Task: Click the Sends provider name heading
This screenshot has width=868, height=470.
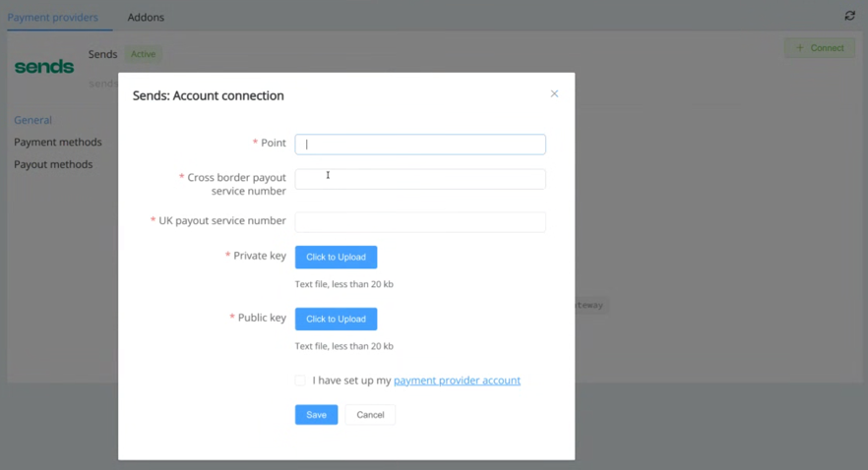Action: click(x=102, y=54)
